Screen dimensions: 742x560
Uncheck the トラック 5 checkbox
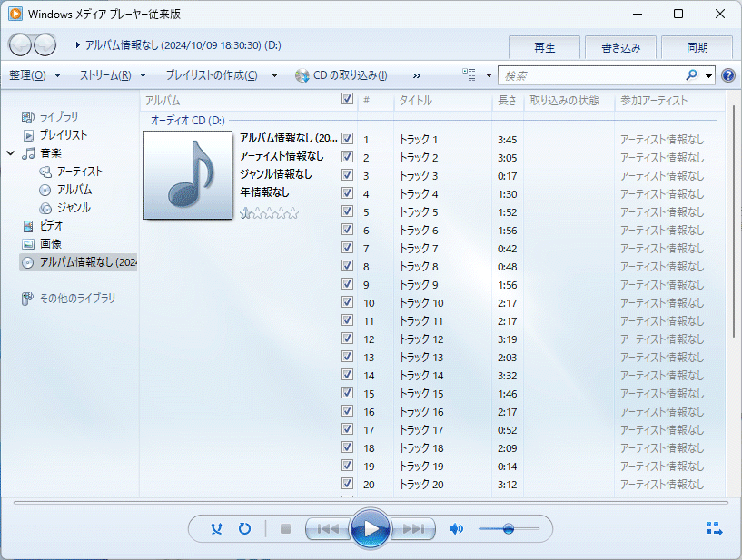pos(347,211)
